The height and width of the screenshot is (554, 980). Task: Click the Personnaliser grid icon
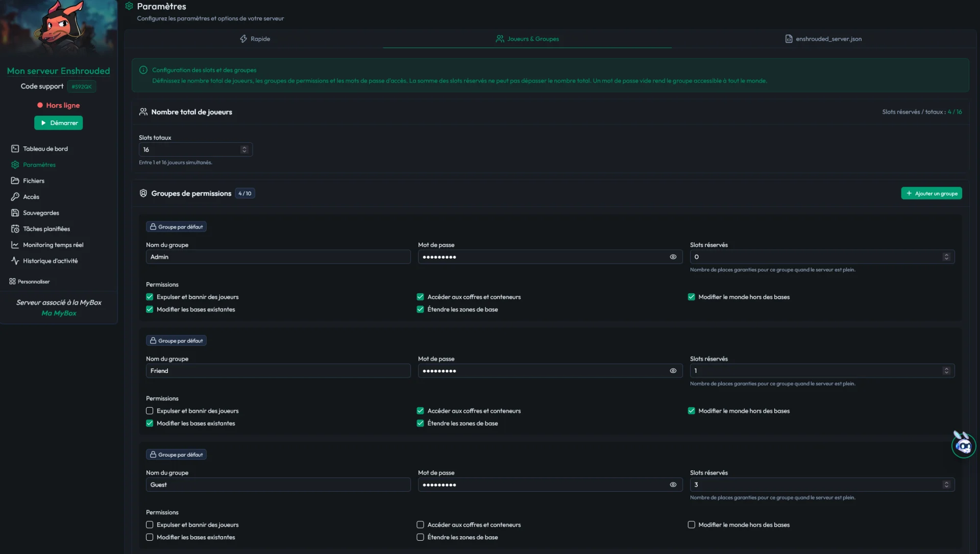tap(12, 281)
